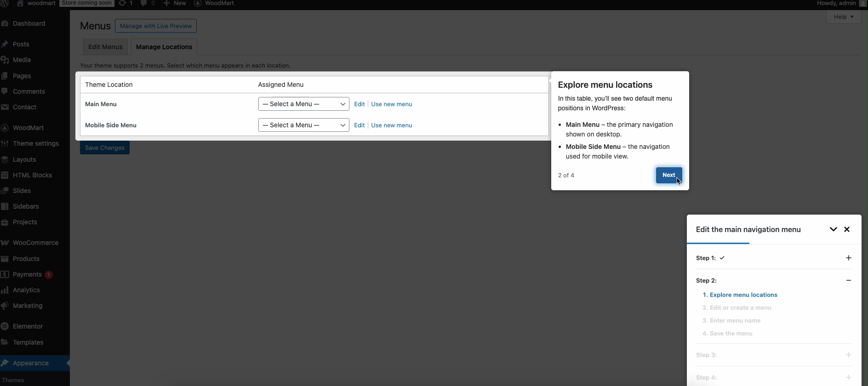This screenshot has height=386, width=868.
Task: Switch to the Edit Menus tab
Action: [105, 47]
